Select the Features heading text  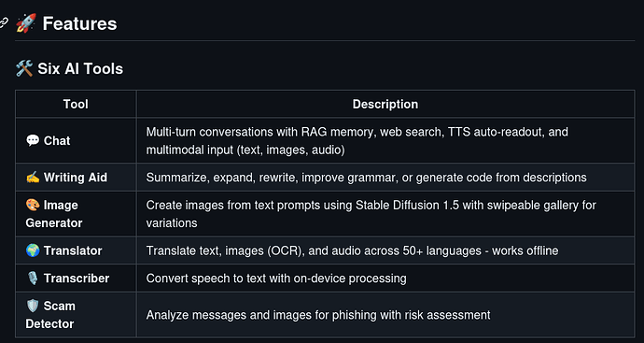(x=79, y=23)
